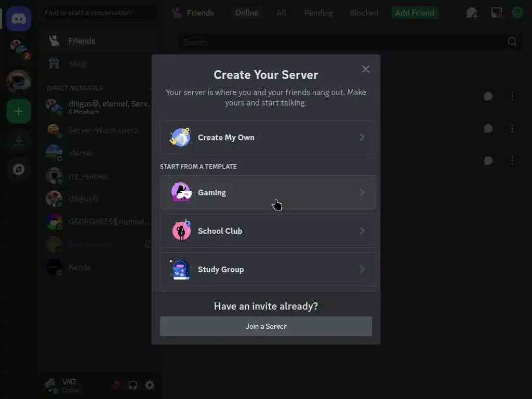Open the second server avatar in sidebar
The width and height of the screenshot is (532, 399).
coord(19,82)
